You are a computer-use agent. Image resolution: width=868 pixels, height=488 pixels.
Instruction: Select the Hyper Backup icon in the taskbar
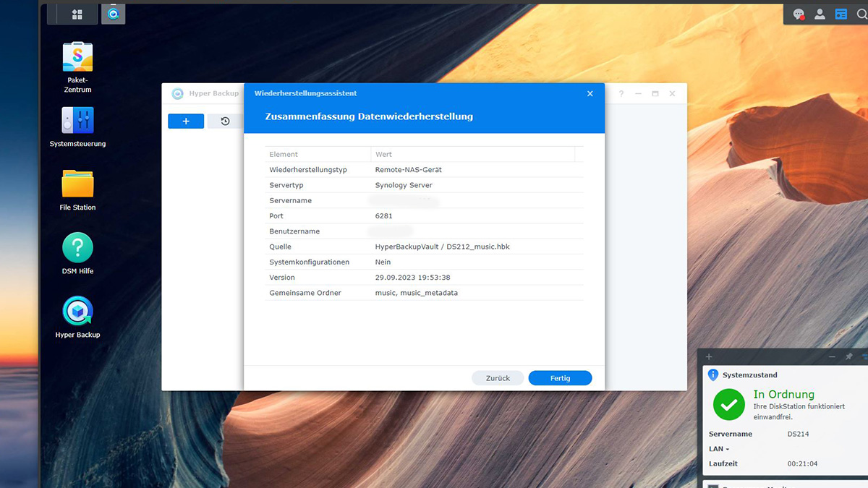[x=113, y=14]
